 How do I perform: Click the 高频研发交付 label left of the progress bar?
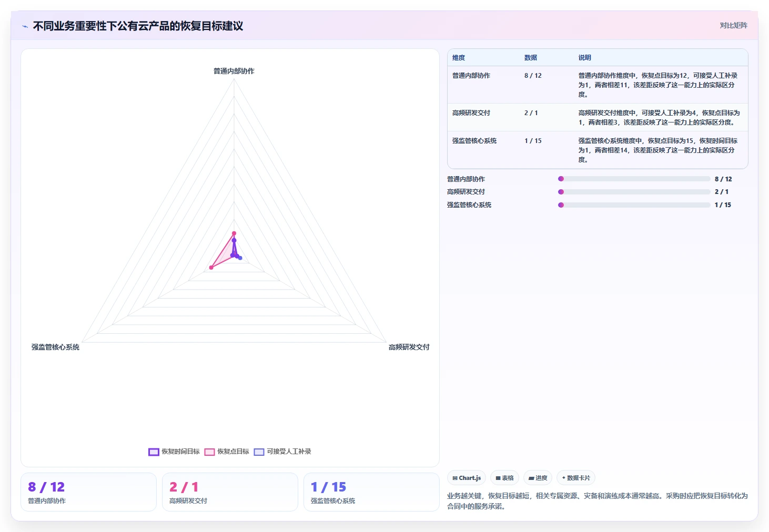(466, 192)
